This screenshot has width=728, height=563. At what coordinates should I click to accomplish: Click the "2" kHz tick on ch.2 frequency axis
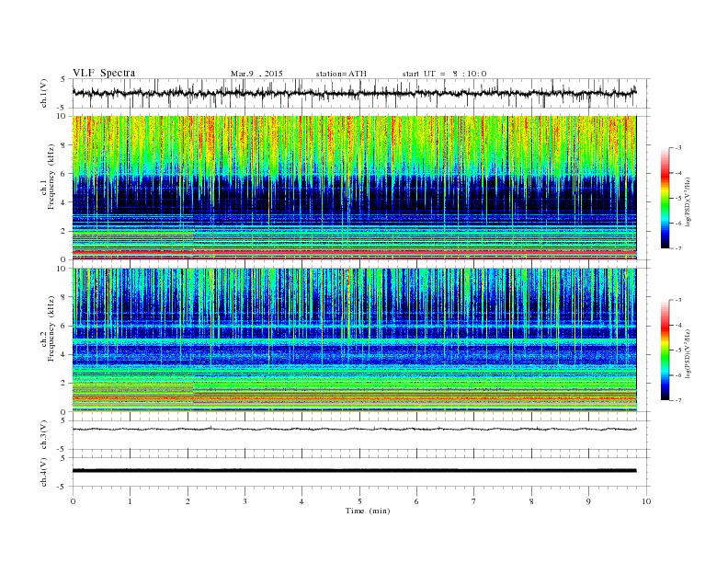(x=64, y=383)
